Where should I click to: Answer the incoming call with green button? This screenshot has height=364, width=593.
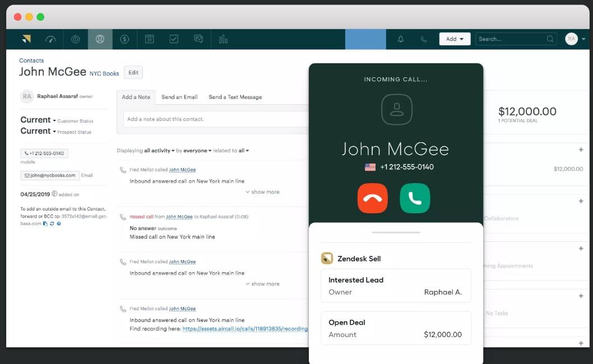pyautogui.click(x=415, y=198)
